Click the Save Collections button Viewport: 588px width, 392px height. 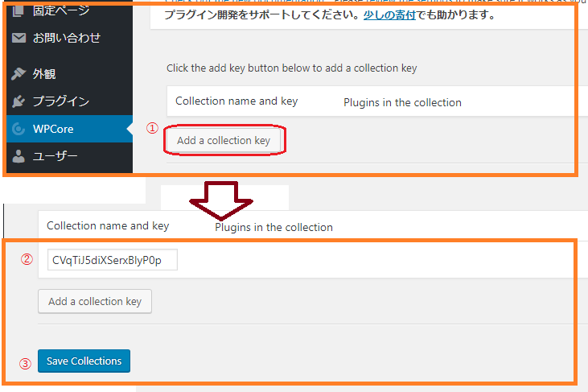tap(84, 361)
